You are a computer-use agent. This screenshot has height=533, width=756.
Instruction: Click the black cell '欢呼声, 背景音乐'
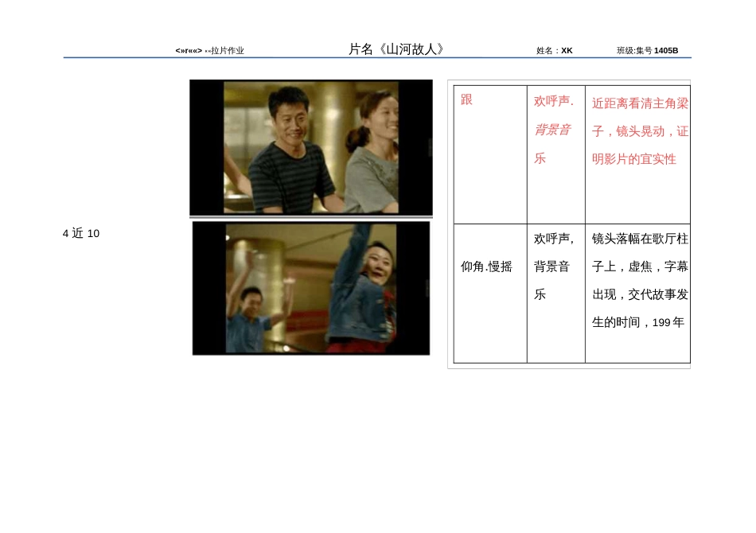tap(554, 266)
